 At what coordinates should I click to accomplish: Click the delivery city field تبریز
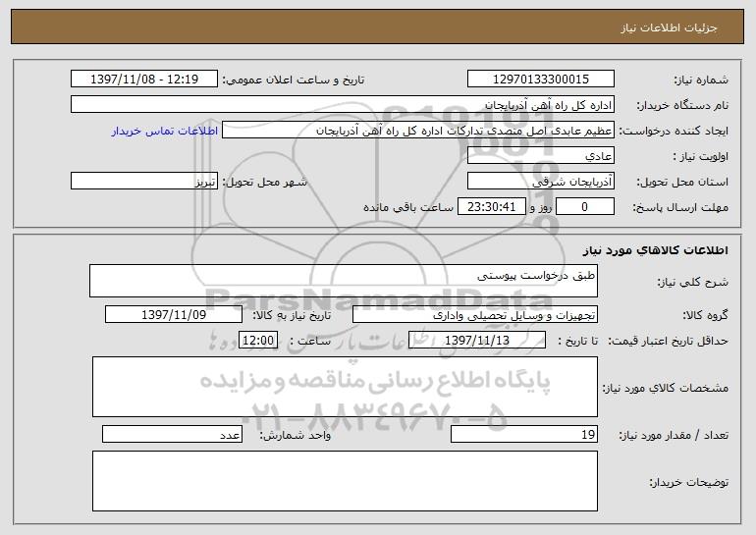point(144,182)
